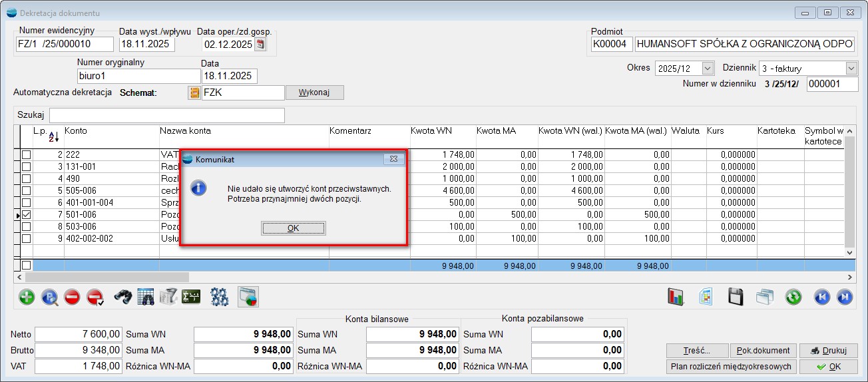
Task: Click the green plus add-entry icon
Action: [x=27, y=297]
